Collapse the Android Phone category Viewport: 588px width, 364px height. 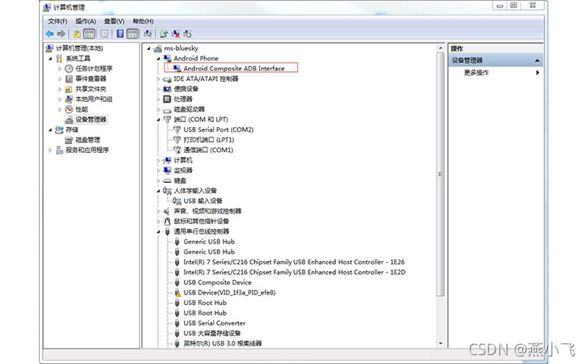[158, 59]
